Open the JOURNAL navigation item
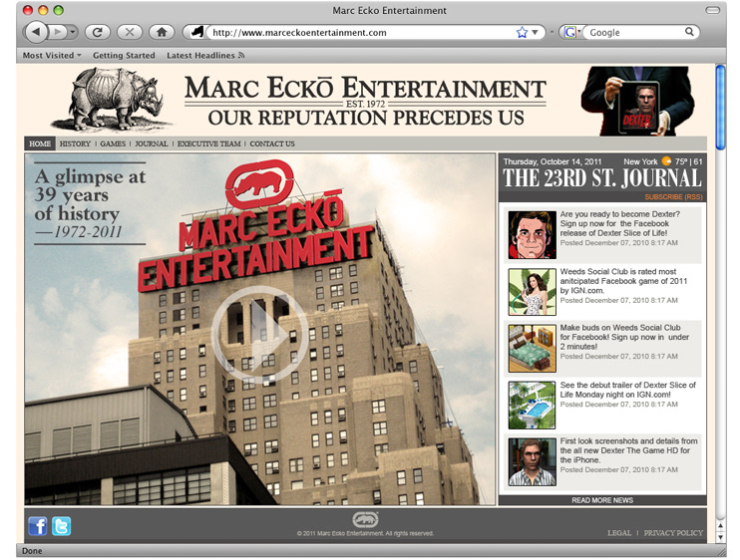 pyautogui.click(x=152, y=143)
